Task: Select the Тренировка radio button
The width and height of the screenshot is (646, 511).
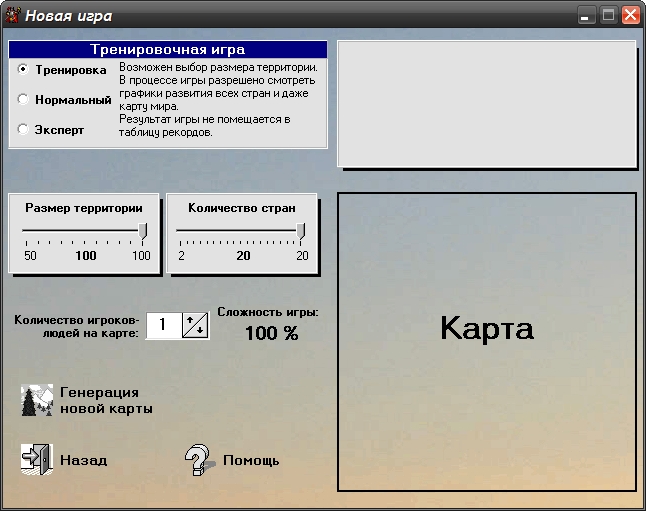Action: [23, 70]
